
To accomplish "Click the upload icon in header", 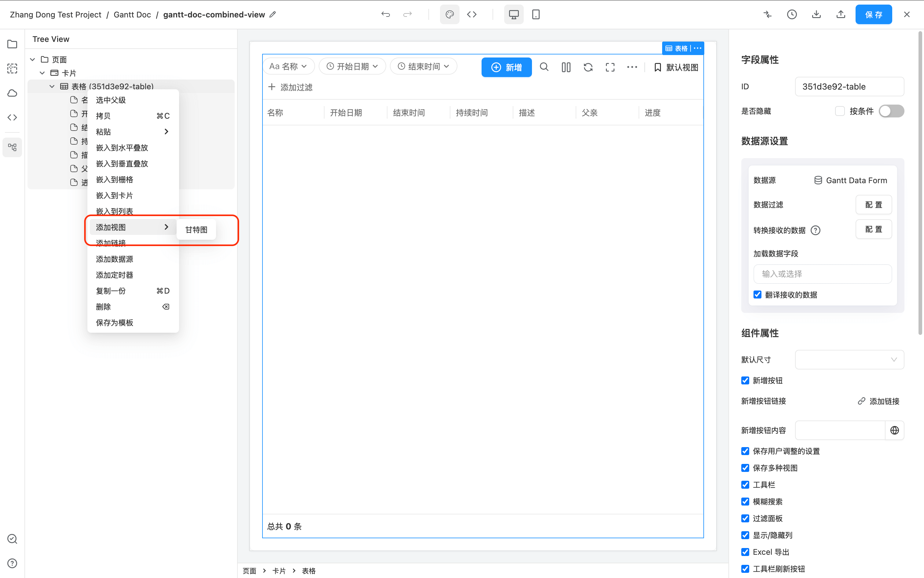I will point(841,15).
